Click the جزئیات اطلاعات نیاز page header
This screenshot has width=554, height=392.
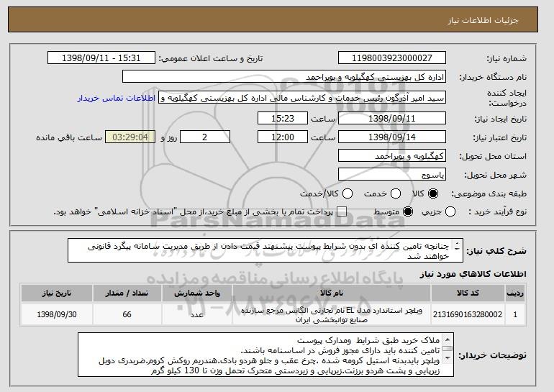point(273,19)
